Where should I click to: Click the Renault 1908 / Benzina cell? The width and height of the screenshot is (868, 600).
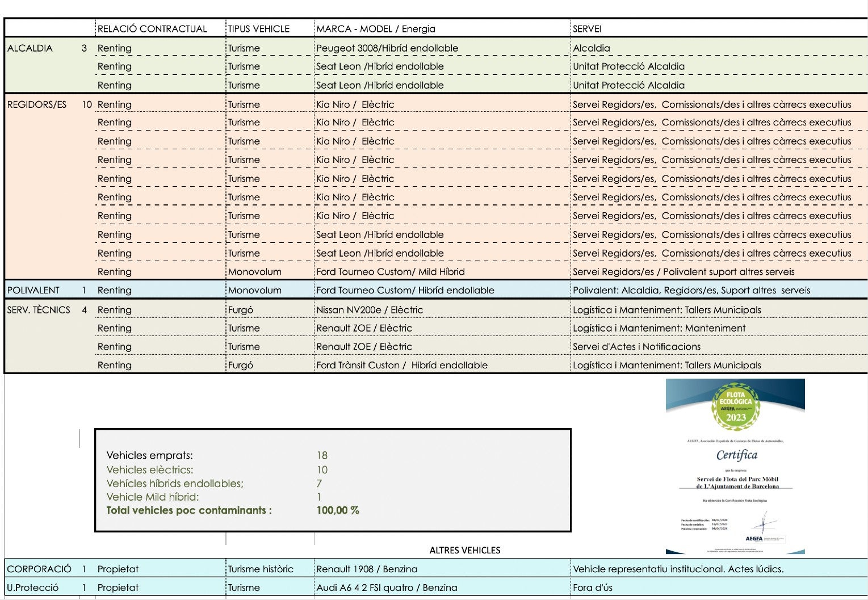367,569
